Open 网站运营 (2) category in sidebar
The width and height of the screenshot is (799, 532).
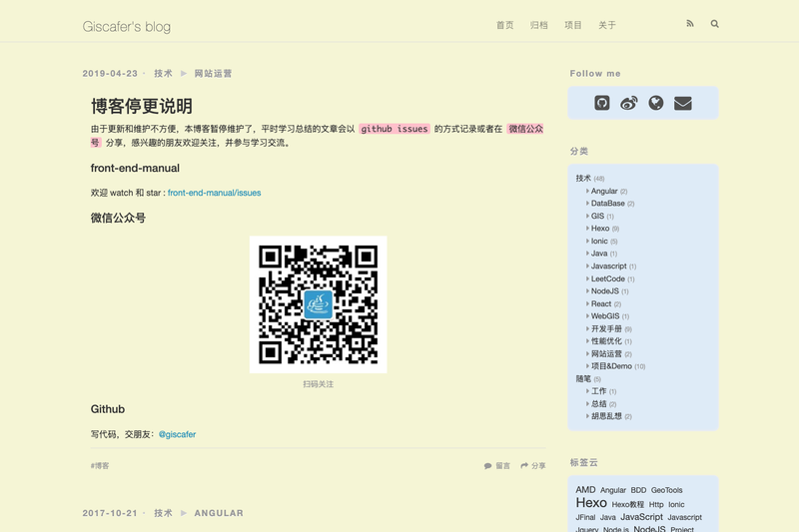[x=606, y=353]
